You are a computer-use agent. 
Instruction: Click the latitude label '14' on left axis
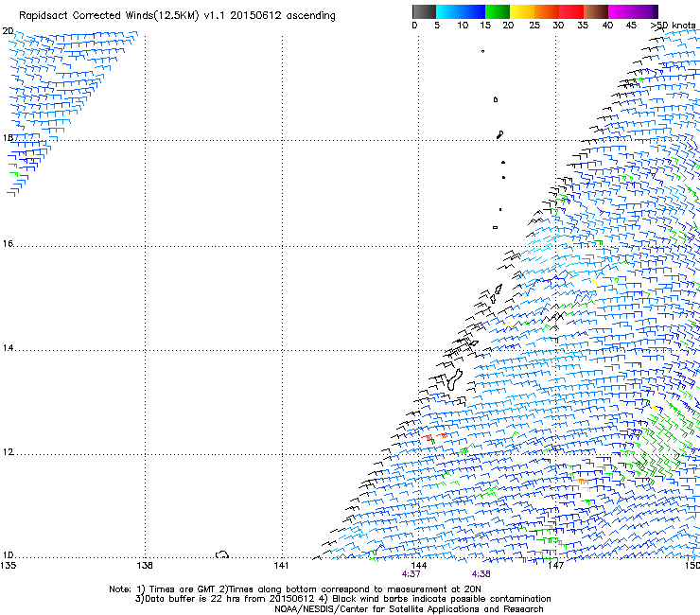[x=8, y=348]
